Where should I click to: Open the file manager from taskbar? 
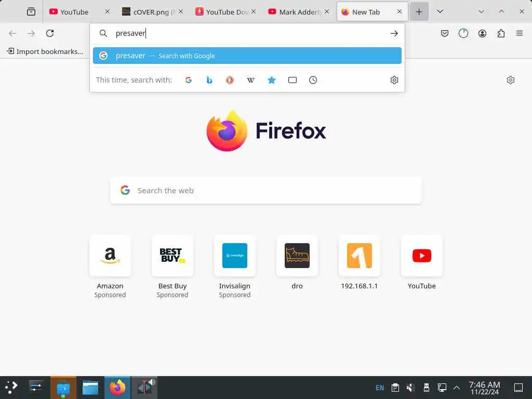[90, 388]
